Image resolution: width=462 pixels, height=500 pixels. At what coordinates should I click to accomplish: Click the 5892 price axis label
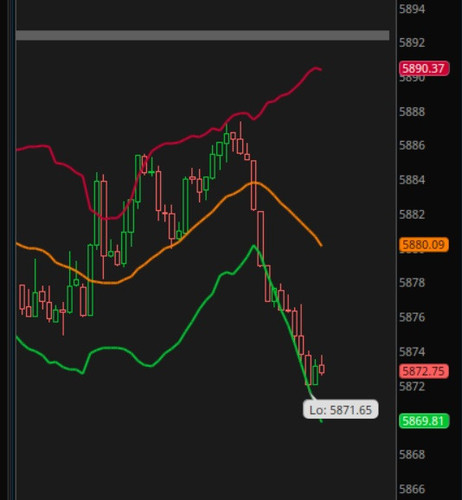[x=412, y=43]
